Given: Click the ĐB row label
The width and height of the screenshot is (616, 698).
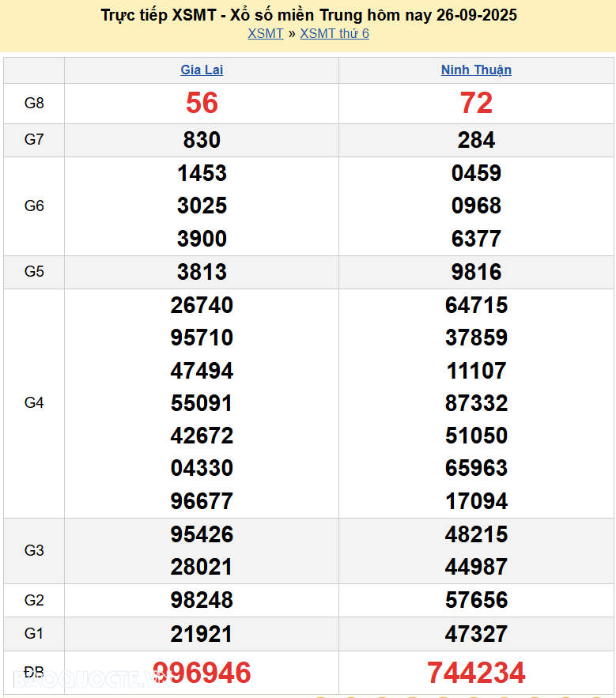Looking at the screenshot, I should pos(34,673).
